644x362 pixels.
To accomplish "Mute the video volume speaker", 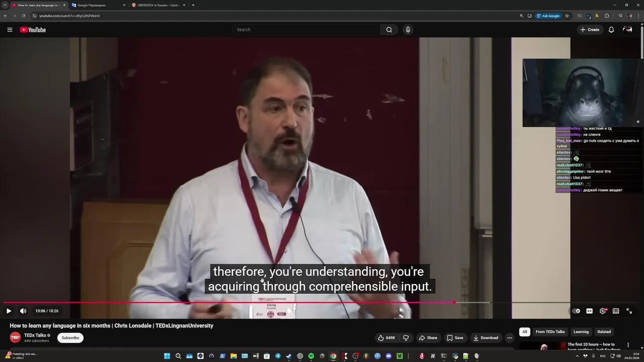I will [x=23, y=311].
